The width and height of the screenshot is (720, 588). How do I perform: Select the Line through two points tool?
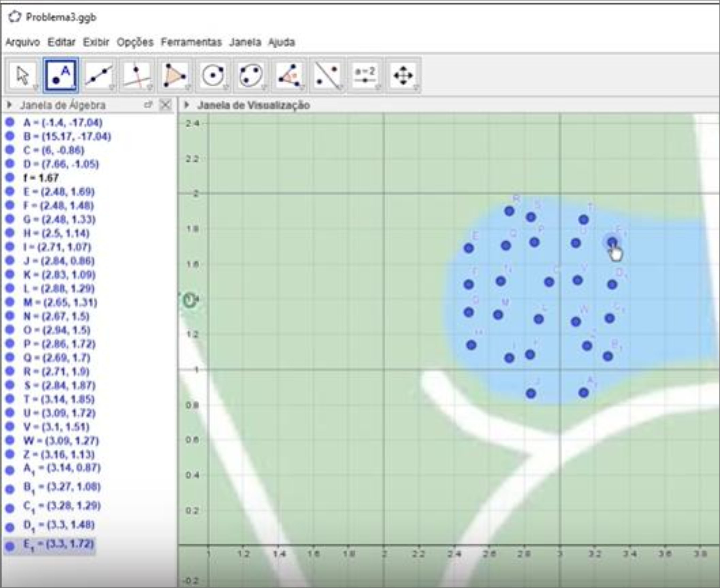tap(99, 75)
